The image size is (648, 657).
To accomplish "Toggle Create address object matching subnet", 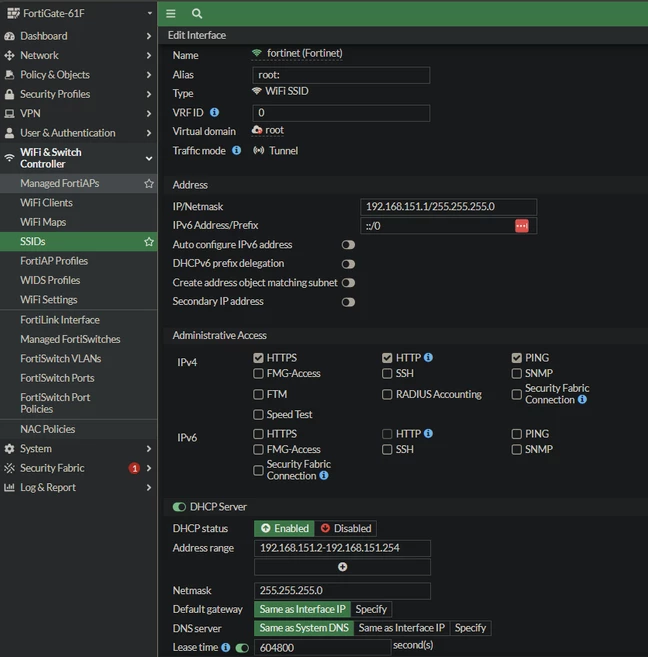I will tap(348, 283).
